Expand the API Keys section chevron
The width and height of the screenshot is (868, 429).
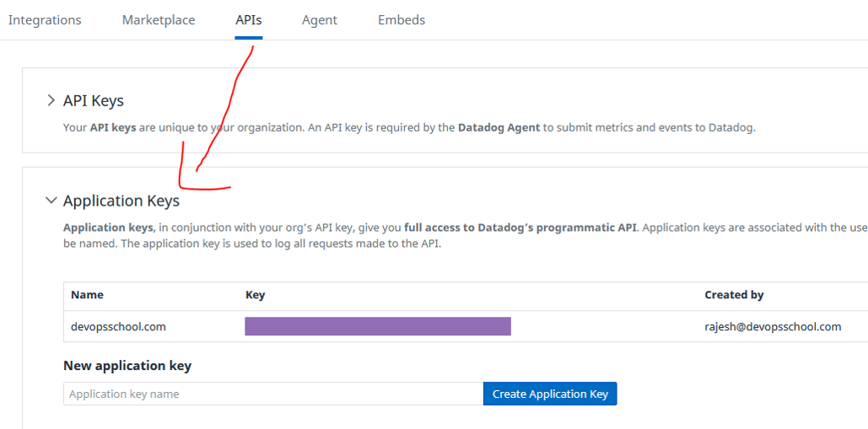click(x=51, y=100)
